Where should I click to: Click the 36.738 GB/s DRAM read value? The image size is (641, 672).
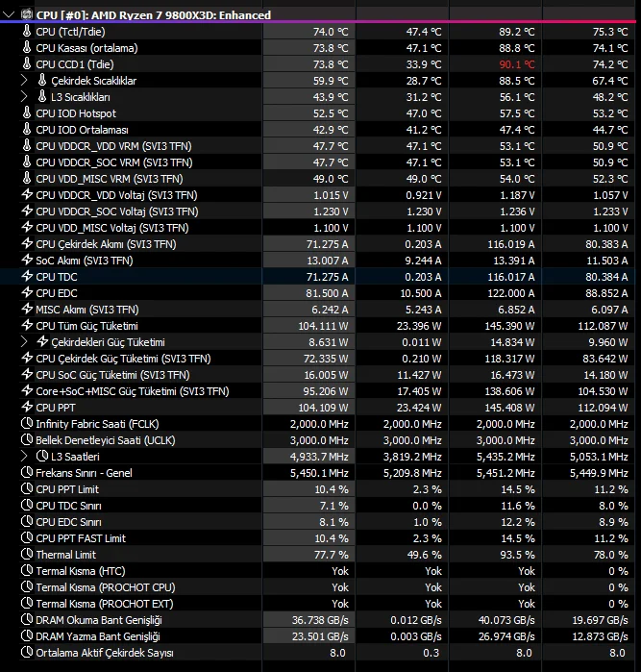pyautogui.click(x=320, y=620)
